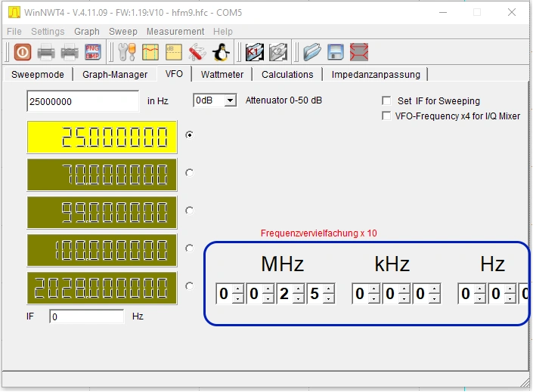Image resolution: width=533 pixels, height=392 pixels.
Task: Click the K2 channel calibration icon
Action: pos(278,52)
